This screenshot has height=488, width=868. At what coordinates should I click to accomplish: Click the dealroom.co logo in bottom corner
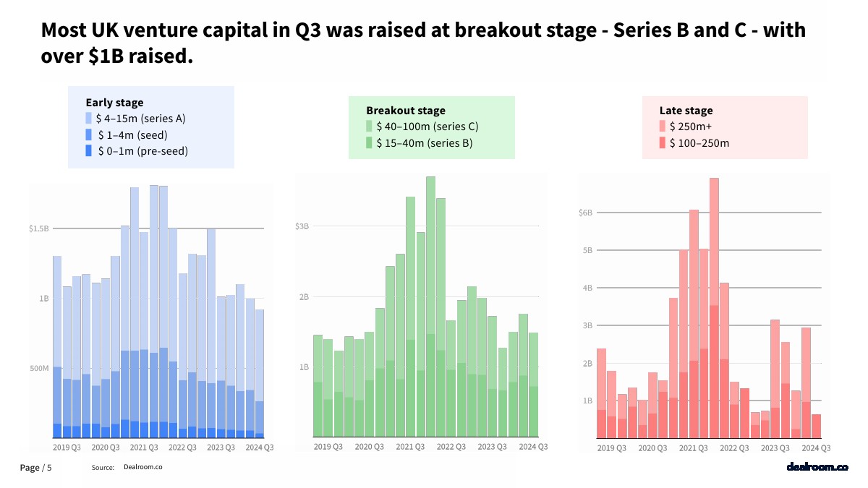tap(817, 467)
